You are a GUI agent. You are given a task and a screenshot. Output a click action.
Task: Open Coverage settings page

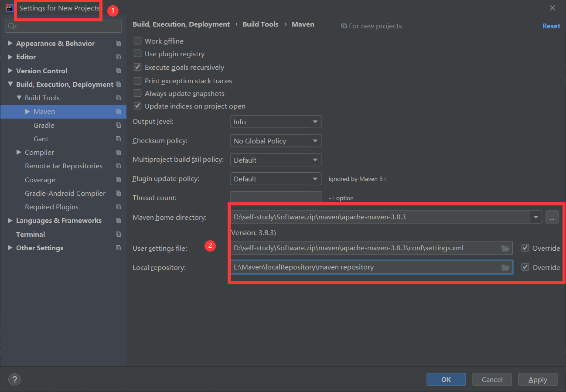pos(40,180)
